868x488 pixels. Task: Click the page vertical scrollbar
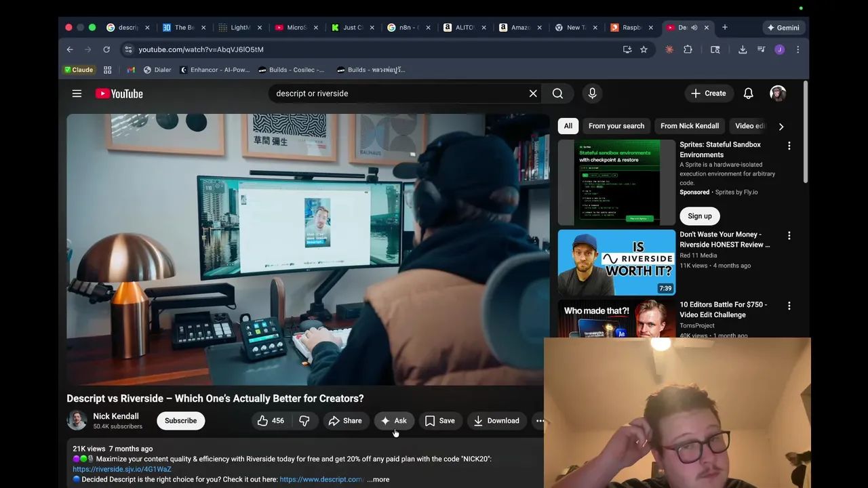coord(806,132)
